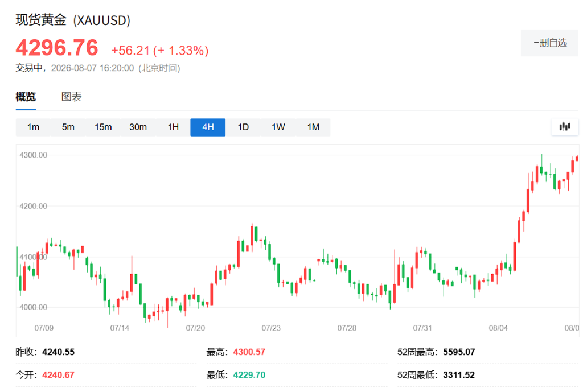This screenshot has width=583, height=392.
Task: Open the 概览 overview tab
Action: (x=26, y=97)
